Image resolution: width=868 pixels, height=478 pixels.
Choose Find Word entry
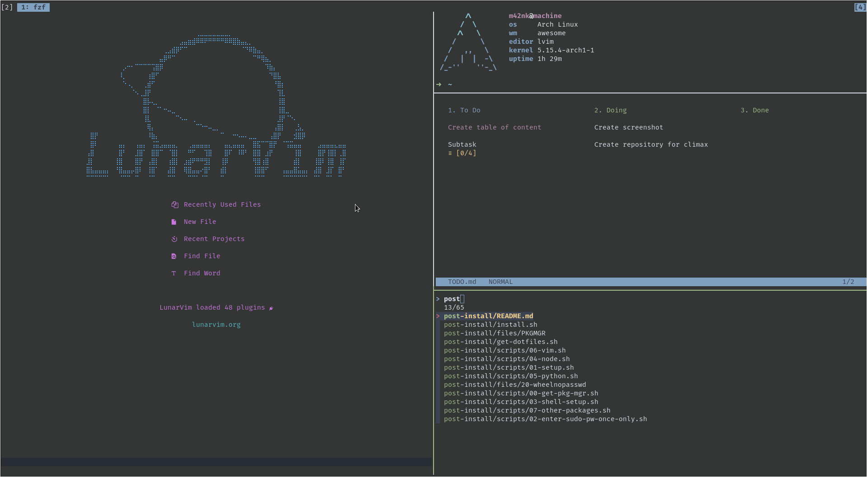(202, 274)
